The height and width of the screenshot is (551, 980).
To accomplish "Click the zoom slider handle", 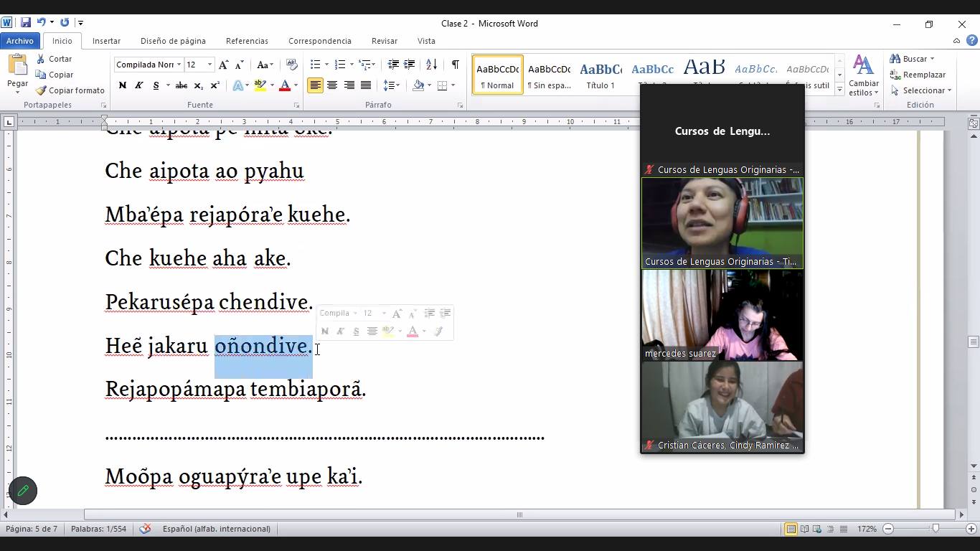I will (935, 529).
